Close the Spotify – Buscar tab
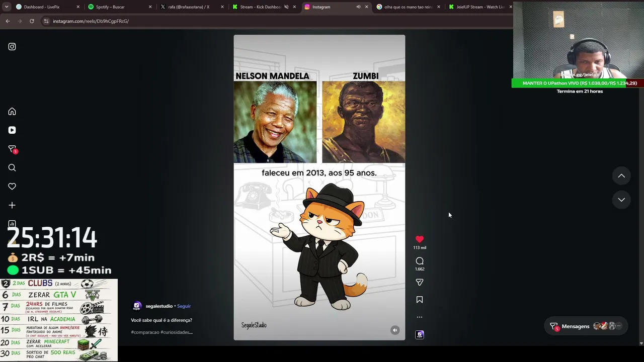The image size is (644, 362). 150,7
